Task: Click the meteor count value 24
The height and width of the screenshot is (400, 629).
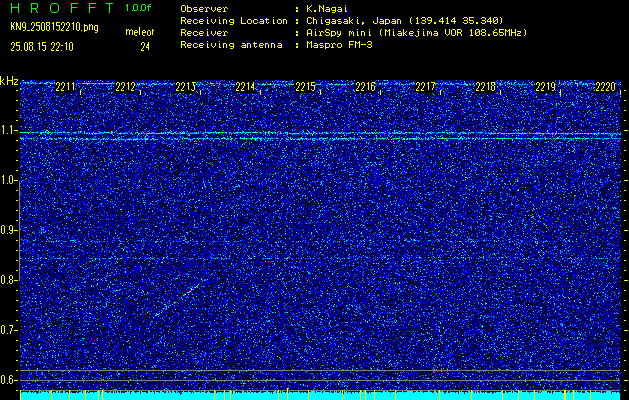Action: pyautogui.click(x=145, y=47)
